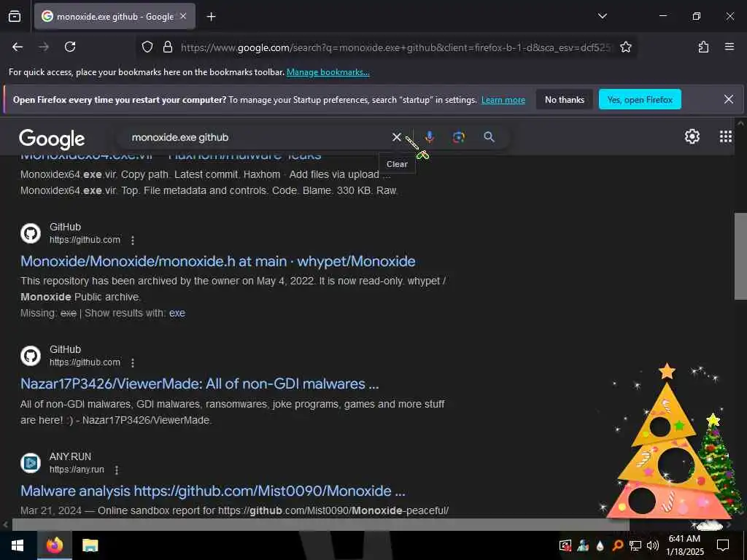Open the taskbar clock showing 6:41 AM
747x560 pixels.
click(x=684, y=545)
